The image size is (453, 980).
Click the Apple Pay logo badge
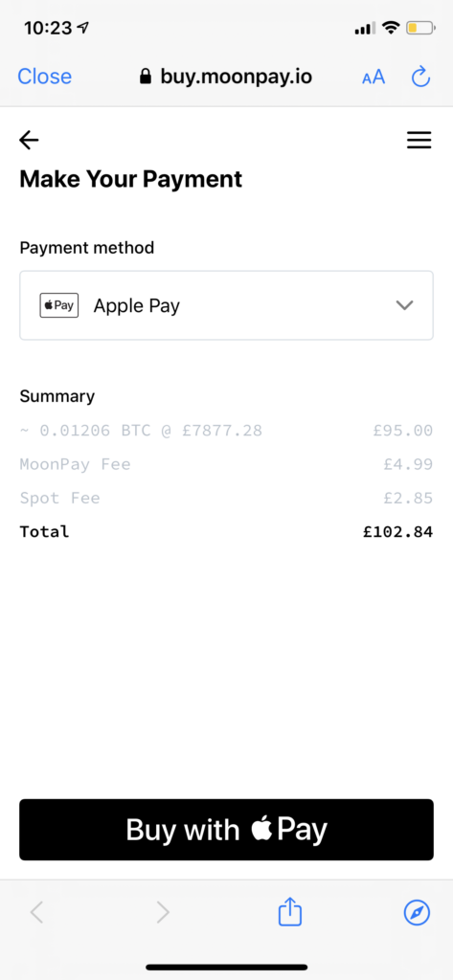[x=58, y=305]
